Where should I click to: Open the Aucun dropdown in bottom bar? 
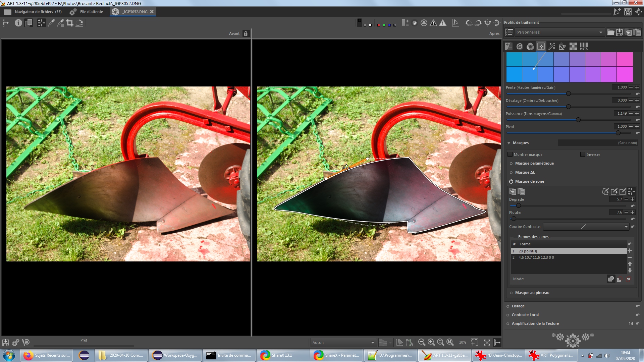point(343,342)
